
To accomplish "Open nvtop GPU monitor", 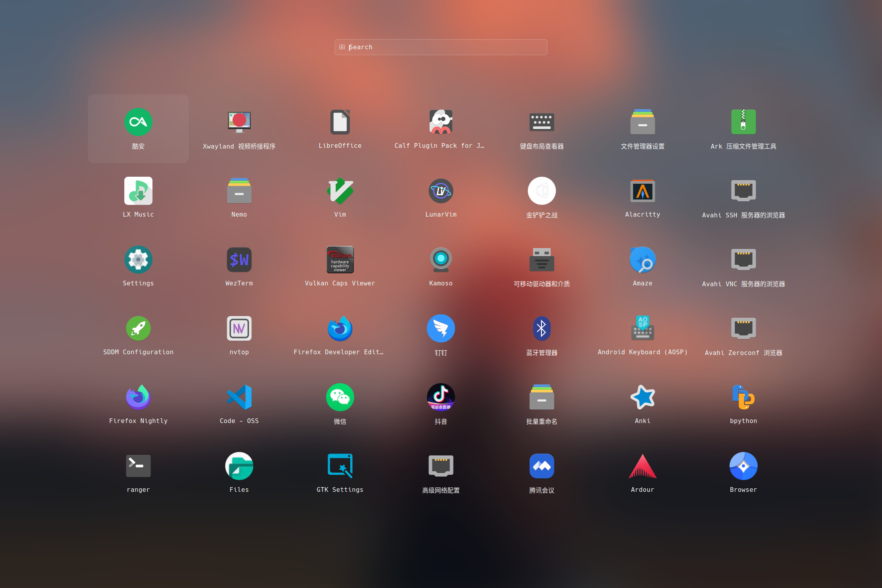I will pos(239,329).
